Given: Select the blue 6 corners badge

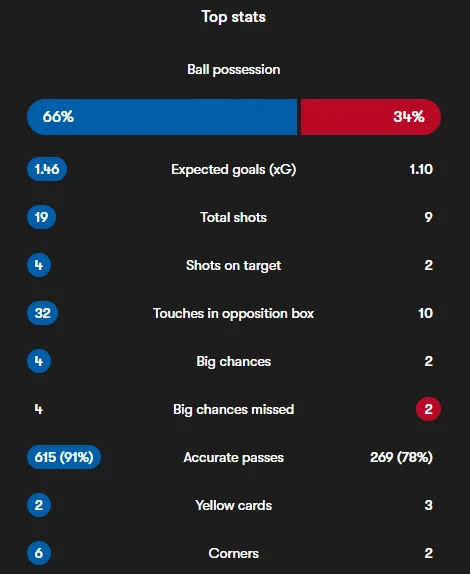Looking at the screenshot, I should [39, 553].
